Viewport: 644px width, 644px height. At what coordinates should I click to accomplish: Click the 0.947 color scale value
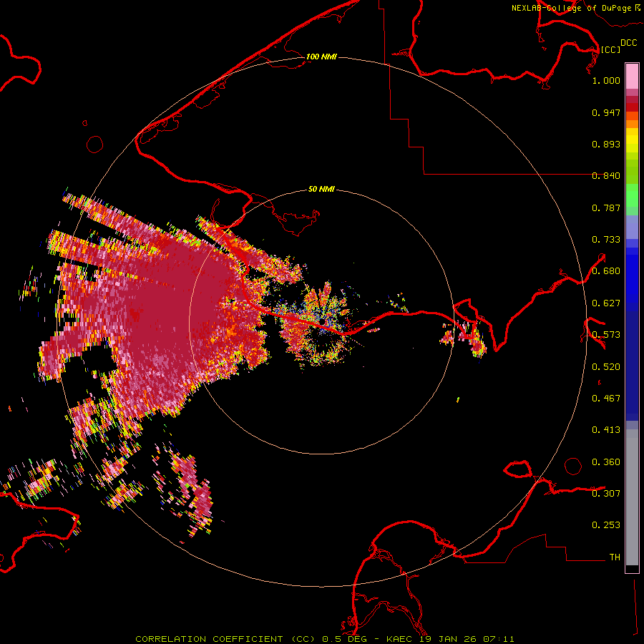(606, 112)
